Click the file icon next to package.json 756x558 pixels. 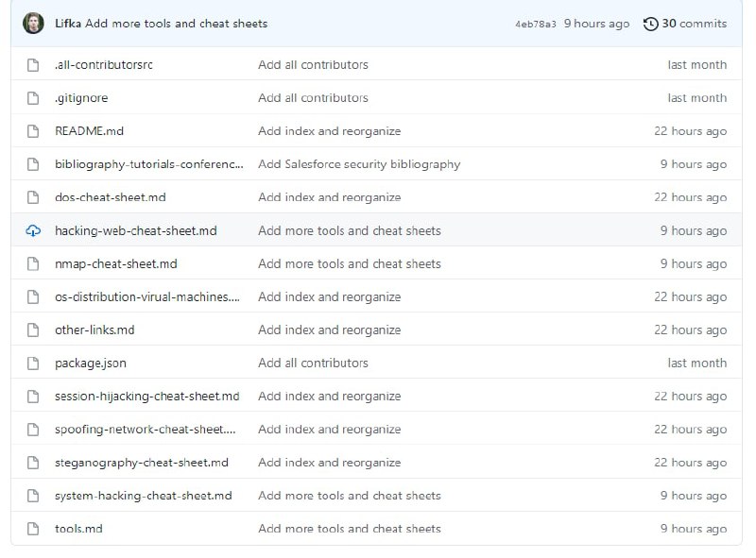click(34, 363)
